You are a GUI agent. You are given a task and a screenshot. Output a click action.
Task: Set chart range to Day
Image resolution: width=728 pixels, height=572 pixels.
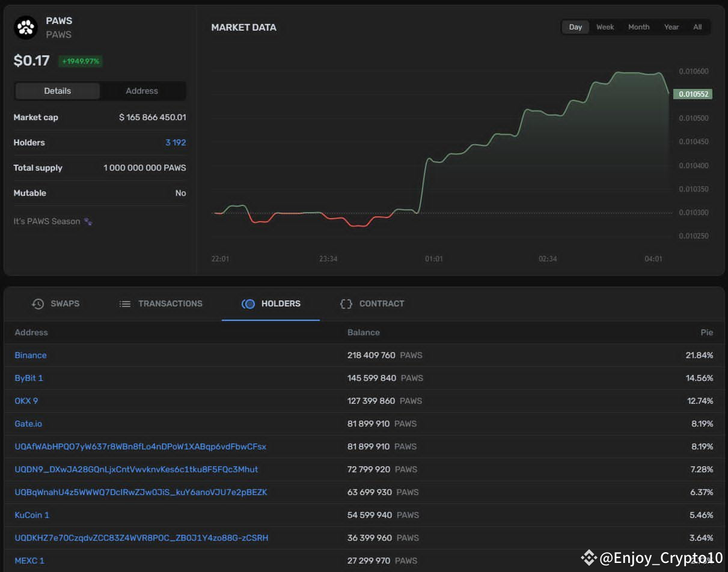pyautogui.click(x=575, y=27)
